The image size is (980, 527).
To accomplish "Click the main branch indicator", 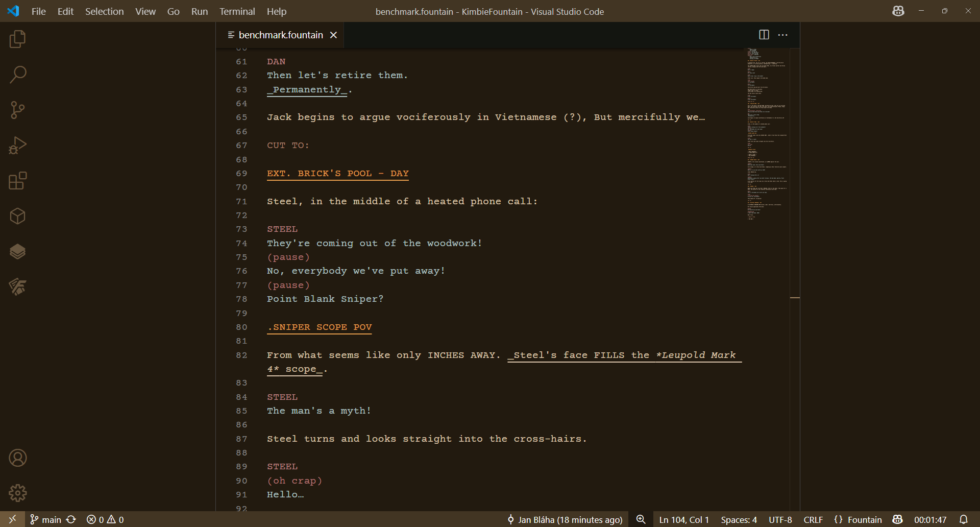I will (45, 519).
